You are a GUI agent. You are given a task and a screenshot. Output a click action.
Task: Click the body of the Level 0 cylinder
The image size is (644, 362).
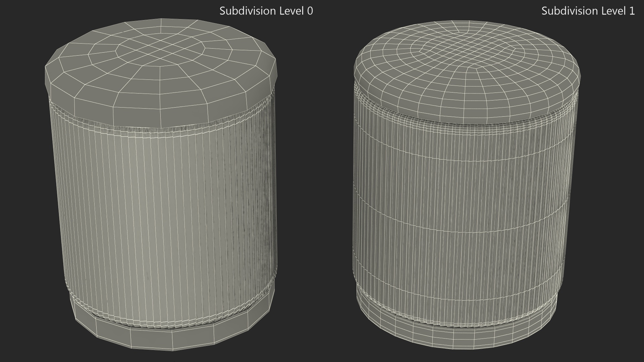(x=161, y=218)
